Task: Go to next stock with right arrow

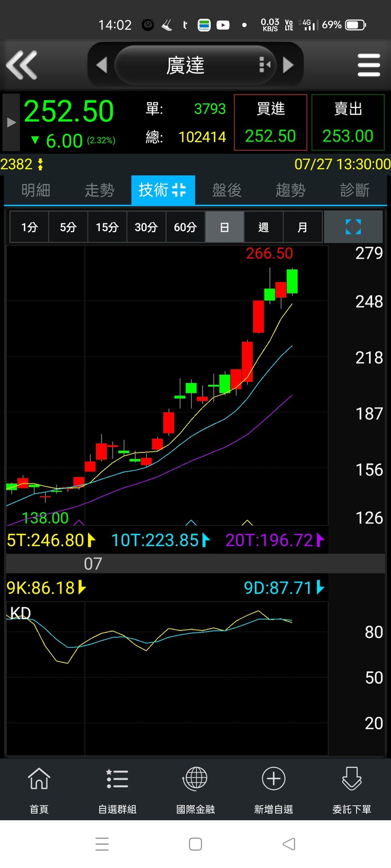Action: 288,65
